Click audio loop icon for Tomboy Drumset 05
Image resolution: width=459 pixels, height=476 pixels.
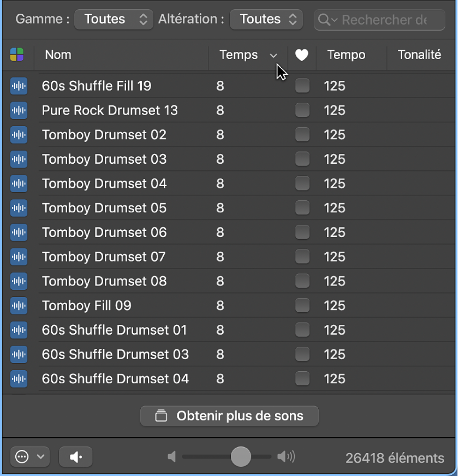pos(19,208)
